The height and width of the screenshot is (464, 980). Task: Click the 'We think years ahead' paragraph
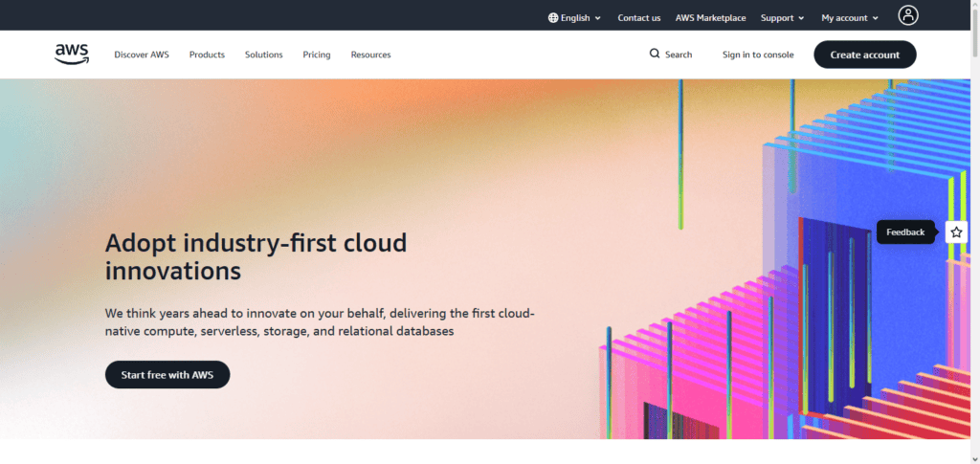(x=320, y=322)
